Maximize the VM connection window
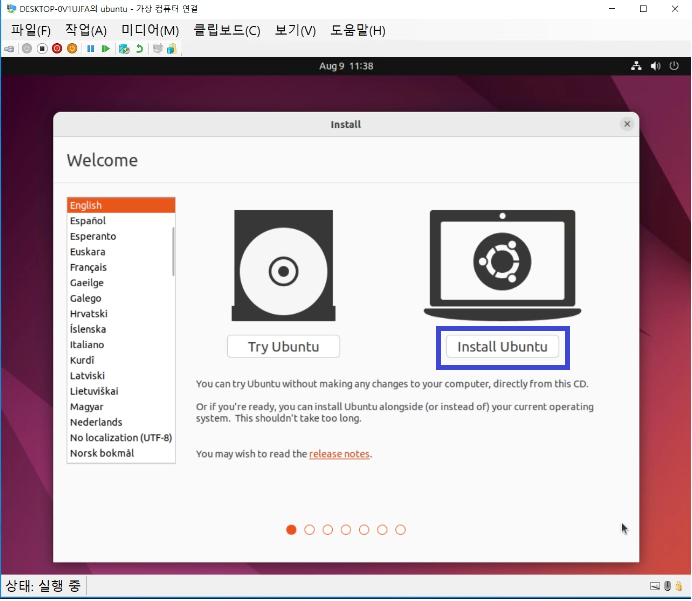This screenshot has width=692, height=601. (643, 8)
